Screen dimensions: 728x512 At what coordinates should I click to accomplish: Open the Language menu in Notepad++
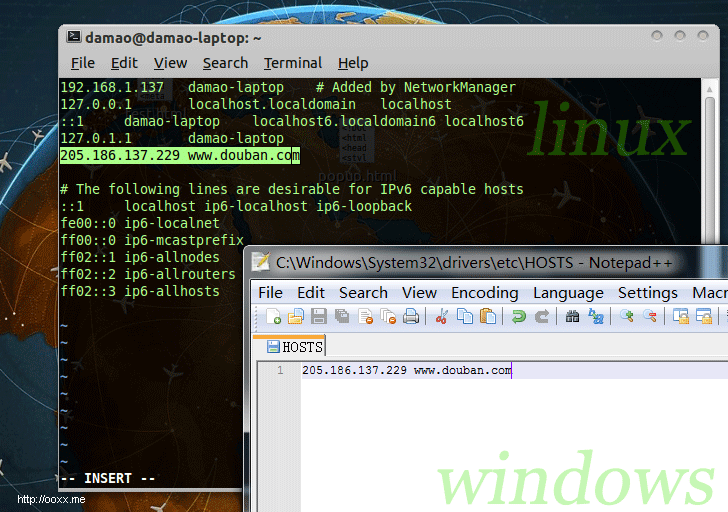pos(568,292)
